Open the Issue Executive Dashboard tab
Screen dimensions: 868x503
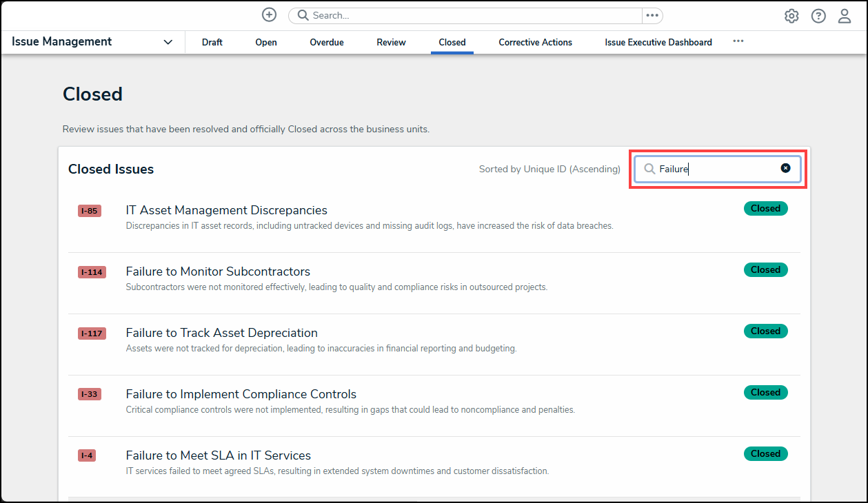click(x=658, y=42)
